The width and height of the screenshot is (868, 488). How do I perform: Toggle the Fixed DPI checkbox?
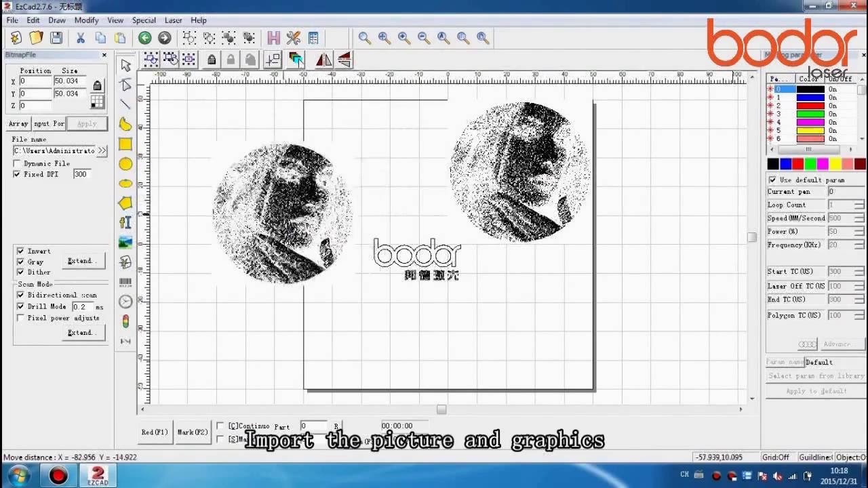click(x=18, y=174)
